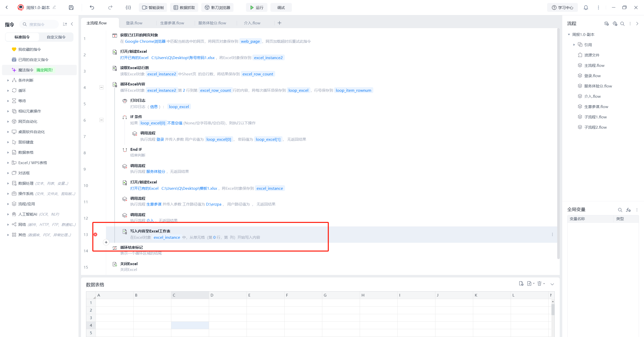The image size is (644, 337).
Task: Collapse the 循环Excel内容 loop block
Action: pyautogui.click(x=101, y=87)
